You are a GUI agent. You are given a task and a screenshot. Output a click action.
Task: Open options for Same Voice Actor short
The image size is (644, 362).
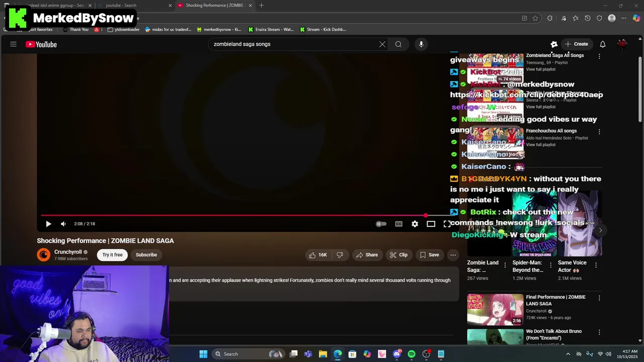596,265
